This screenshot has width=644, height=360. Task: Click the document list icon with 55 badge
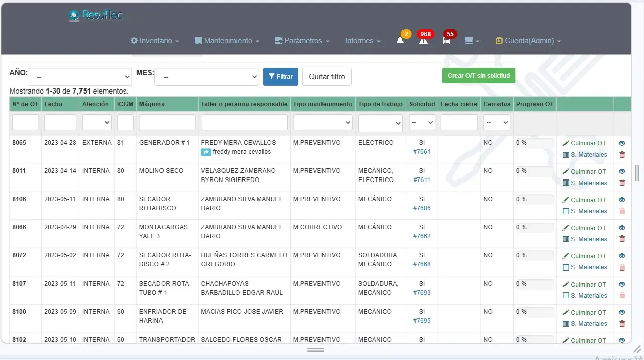click(x=446, y=41)
